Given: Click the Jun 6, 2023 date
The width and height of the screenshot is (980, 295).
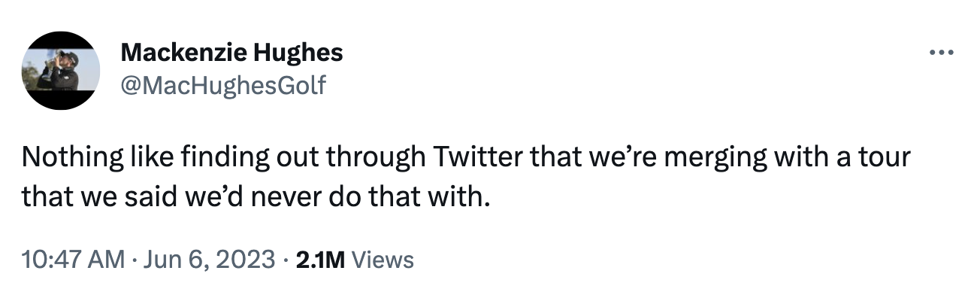Looking at the screenshot, I should pos(207,260).
